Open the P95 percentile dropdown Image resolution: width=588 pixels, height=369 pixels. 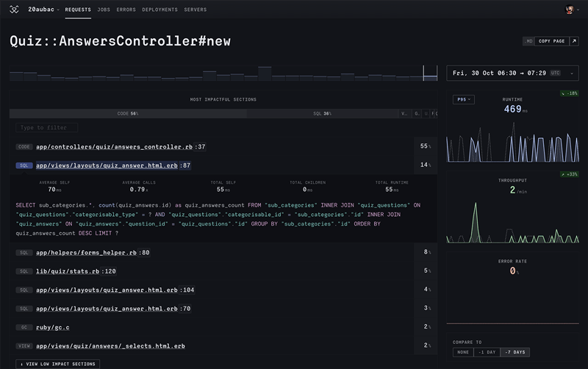tap(464, 99)
